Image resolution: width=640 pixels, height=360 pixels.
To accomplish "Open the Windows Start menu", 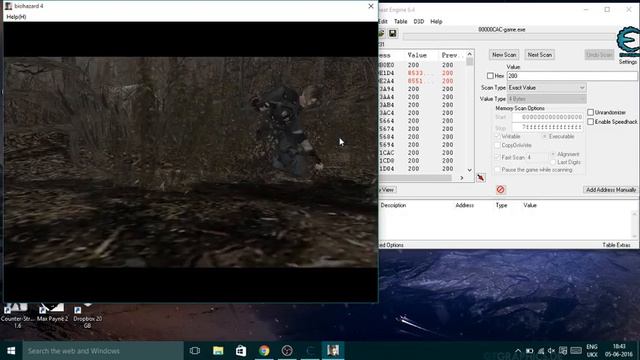I will coord(11,351).
